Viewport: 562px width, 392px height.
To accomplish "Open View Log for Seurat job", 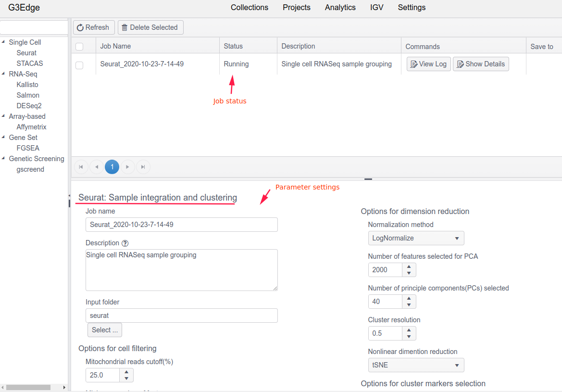I will coord(429,64).
